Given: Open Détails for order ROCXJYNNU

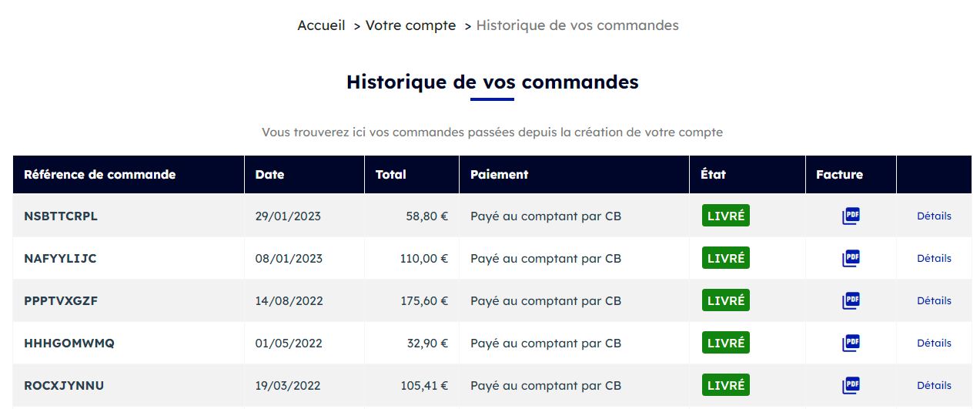Looking at the screenshot, I should [934, 386].
